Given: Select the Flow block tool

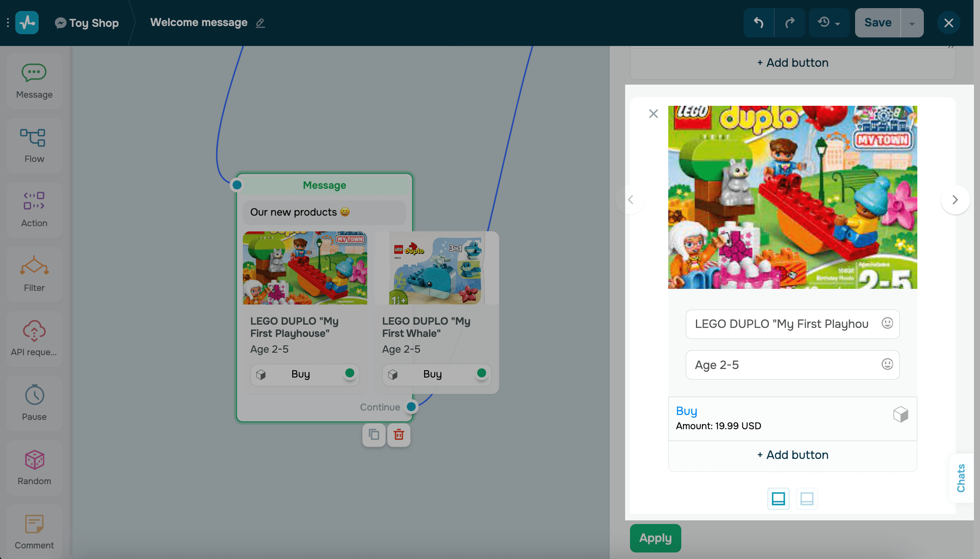Looking at the screenshot, I should [x=34, y=145].
